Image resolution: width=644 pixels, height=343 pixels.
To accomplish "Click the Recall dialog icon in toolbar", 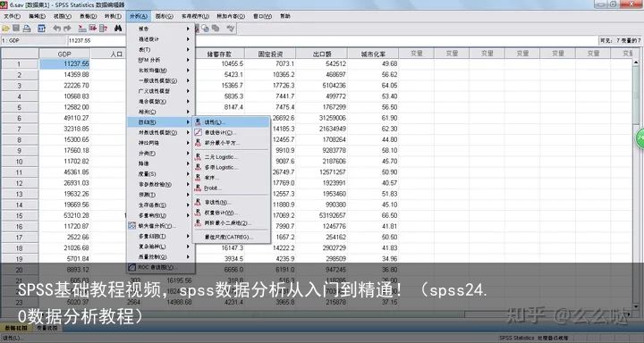I will click(x=41, y=29).
